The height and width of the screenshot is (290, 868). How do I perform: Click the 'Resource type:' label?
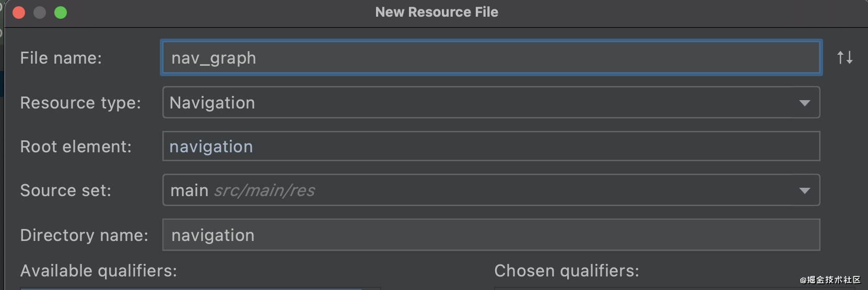click(x=80, y=103)
